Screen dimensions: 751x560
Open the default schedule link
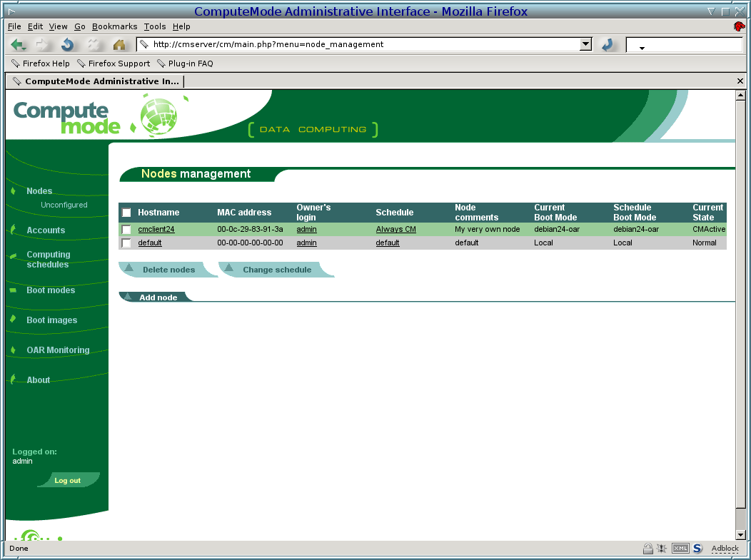coord(388,243)
